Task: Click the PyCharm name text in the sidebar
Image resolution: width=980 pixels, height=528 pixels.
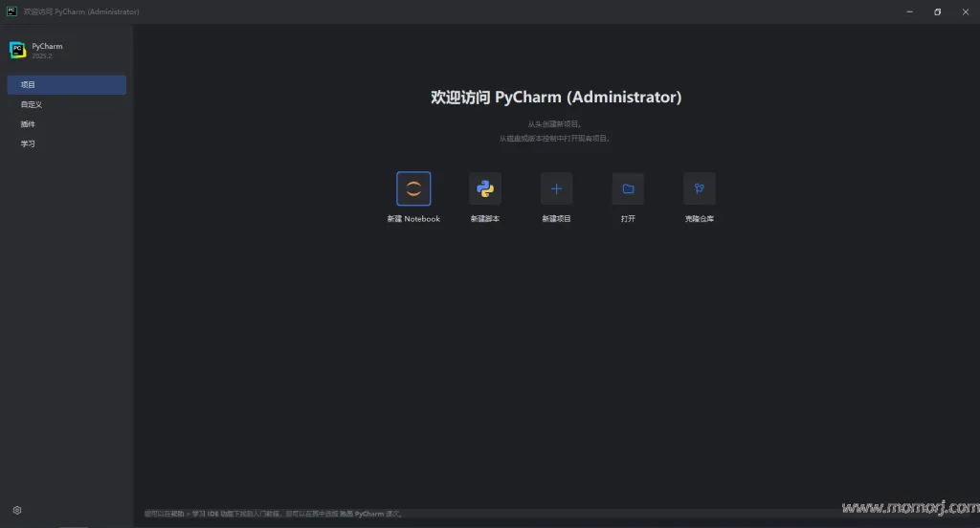Action: click(x=47, y=46)
